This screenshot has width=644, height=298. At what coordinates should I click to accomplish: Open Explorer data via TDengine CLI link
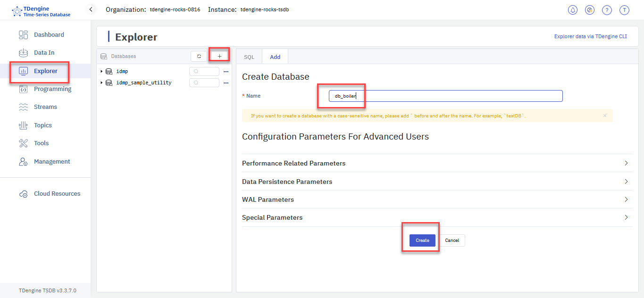590,36
